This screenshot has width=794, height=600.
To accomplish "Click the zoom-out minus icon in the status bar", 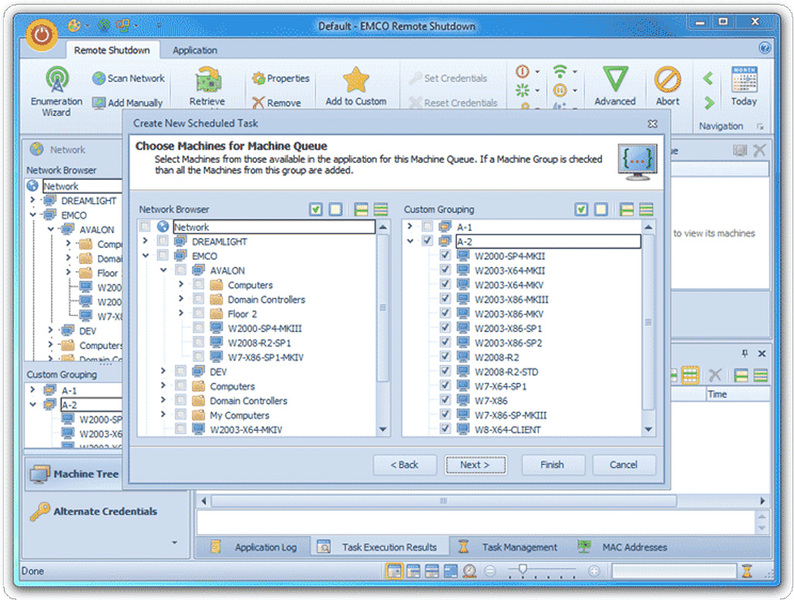I will (490, 571).
